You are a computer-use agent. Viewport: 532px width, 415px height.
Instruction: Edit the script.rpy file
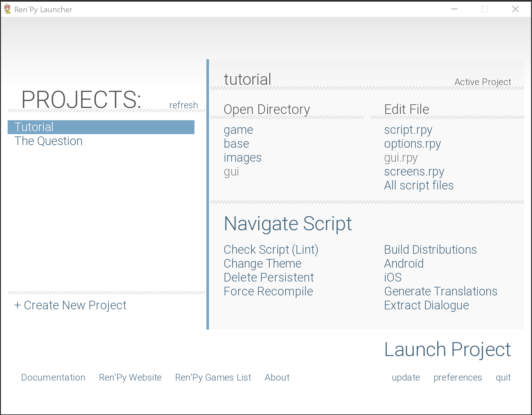click(408, 130)
